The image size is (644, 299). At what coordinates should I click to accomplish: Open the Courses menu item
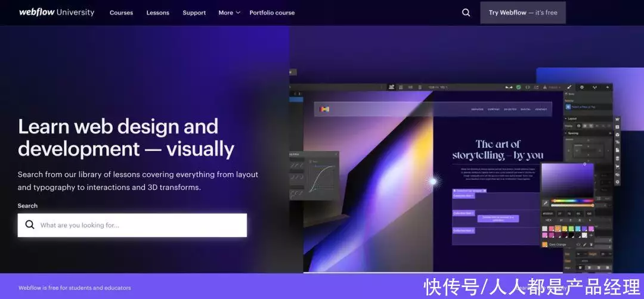[x=121, y=13]
